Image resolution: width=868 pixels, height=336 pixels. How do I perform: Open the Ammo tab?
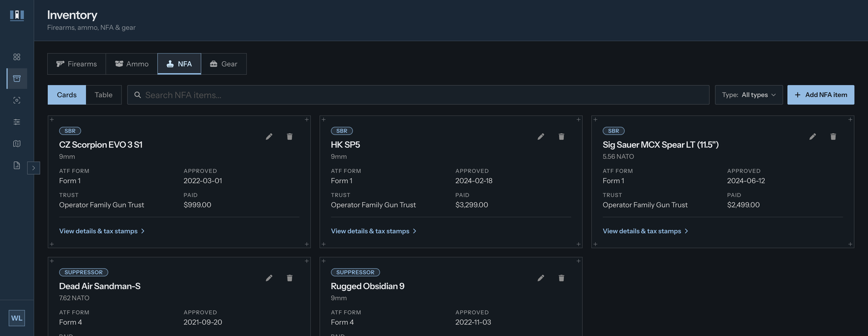click(132, 64)
